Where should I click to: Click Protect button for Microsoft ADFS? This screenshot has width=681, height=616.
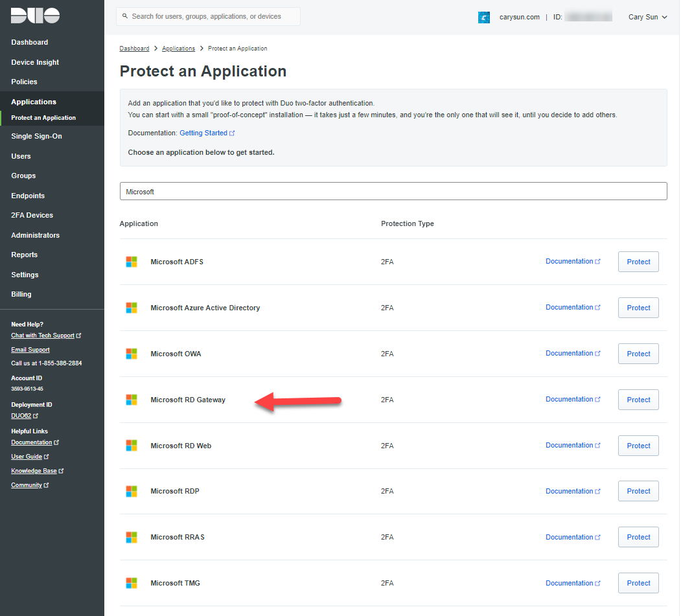pyautogui.click(x=638, y=262)
